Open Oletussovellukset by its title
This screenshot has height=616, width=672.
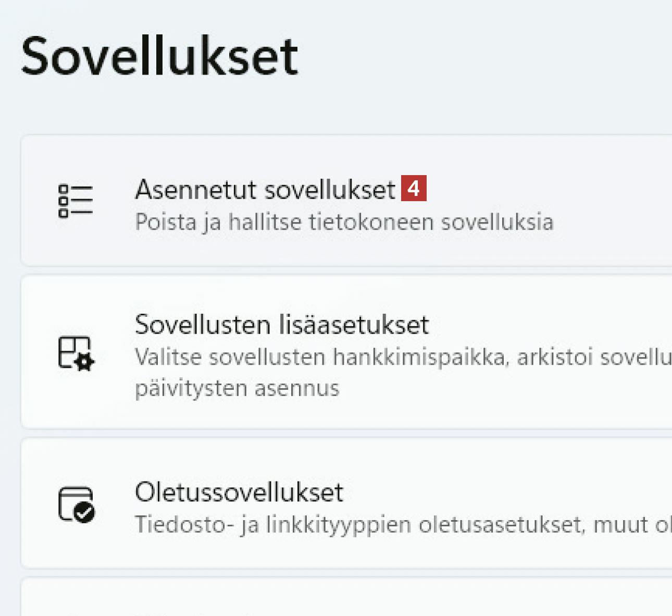click(x=239, y=492)
